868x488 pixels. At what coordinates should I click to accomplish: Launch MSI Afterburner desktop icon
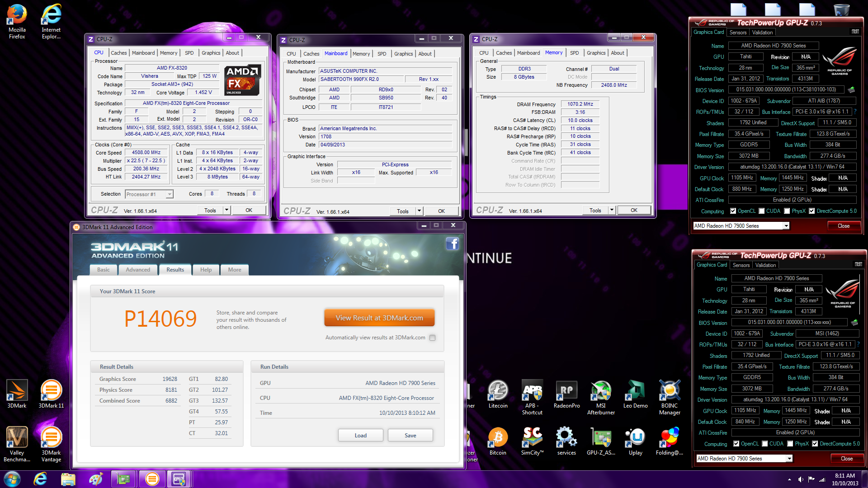tap(601, 397)
